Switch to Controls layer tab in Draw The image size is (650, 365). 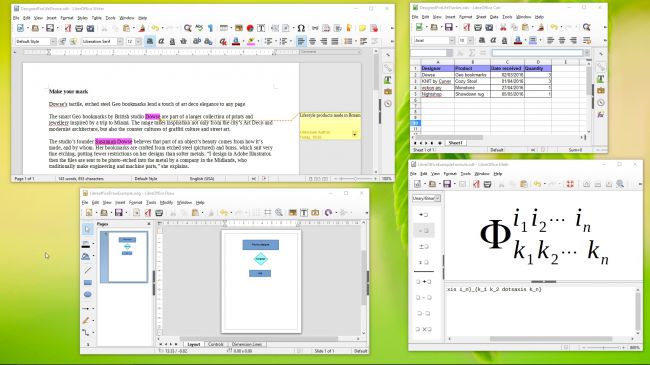(x=216, y=344)
